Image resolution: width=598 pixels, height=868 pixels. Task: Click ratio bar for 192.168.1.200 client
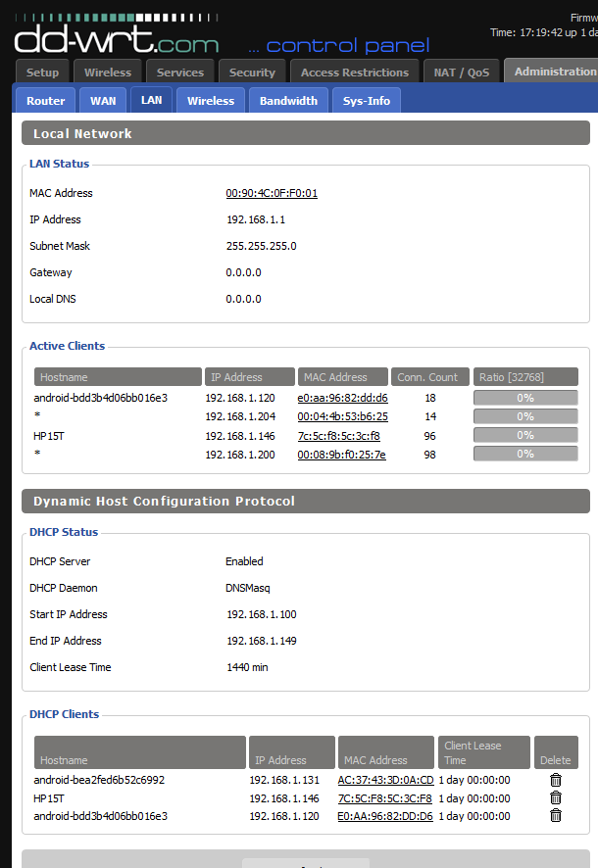click(525, 454)
